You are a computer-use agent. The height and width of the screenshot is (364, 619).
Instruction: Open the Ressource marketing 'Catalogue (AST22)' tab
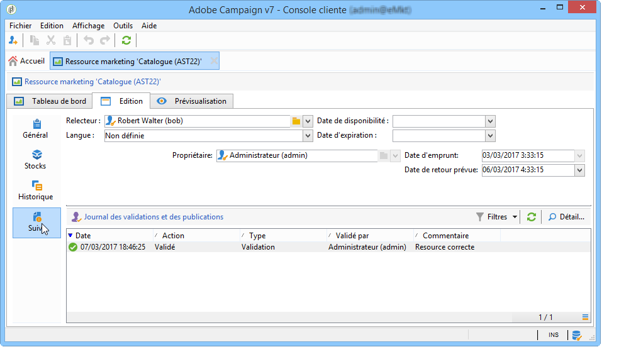coord(133,62)
